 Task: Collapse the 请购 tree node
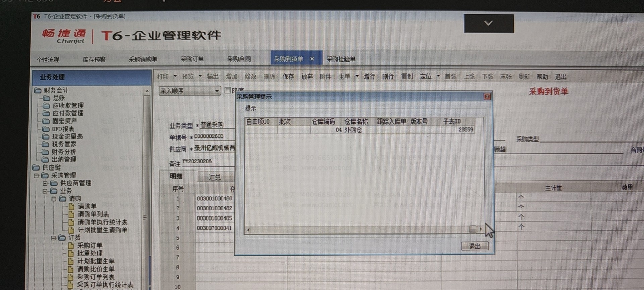click(x=54, y=199)
